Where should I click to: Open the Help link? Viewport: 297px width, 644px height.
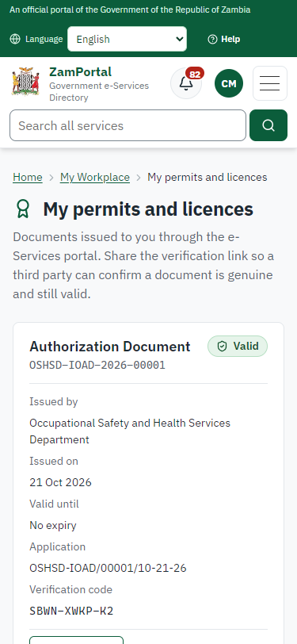point(224,39)
